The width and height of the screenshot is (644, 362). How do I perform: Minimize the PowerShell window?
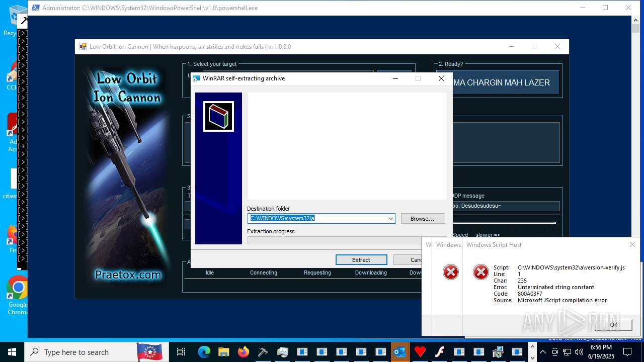pos(582,8)
